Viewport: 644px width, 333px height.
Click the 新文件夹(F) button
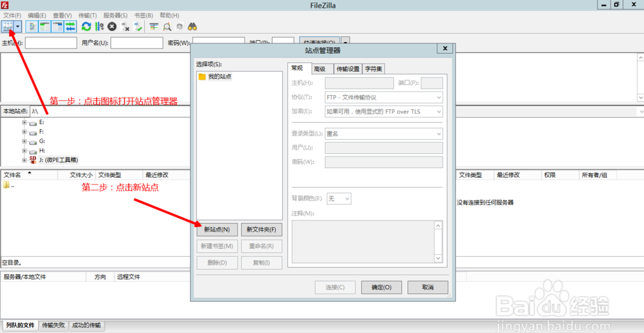tap(262, 230)
